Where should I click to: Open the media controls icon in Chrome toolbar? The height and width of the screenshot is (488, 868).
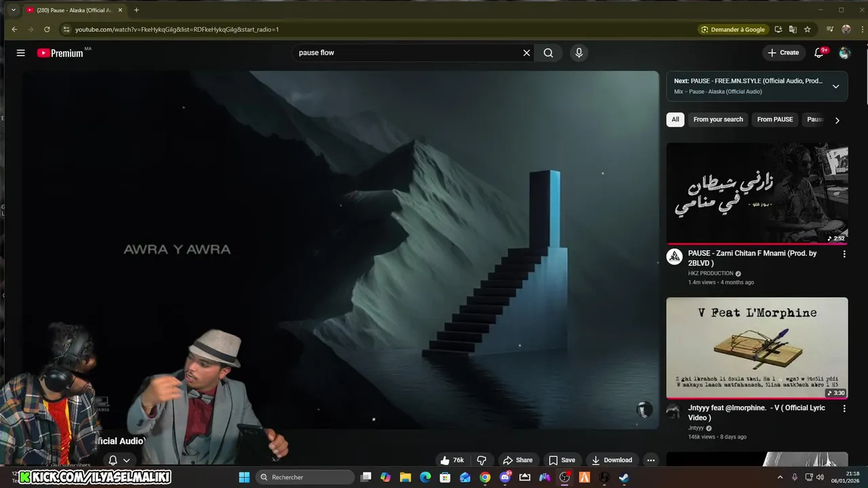pos(829,29)
